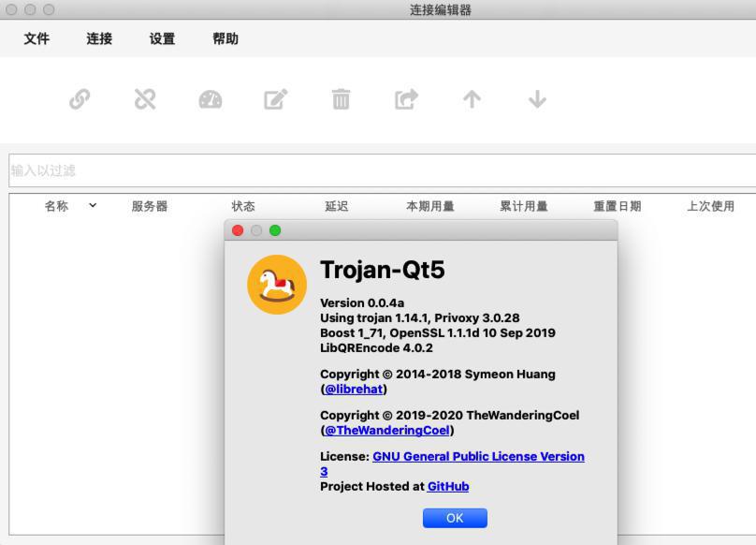Sort by 累计用量 column header
This screenshot has width=756, height=545.
click(x=524, y=206)
